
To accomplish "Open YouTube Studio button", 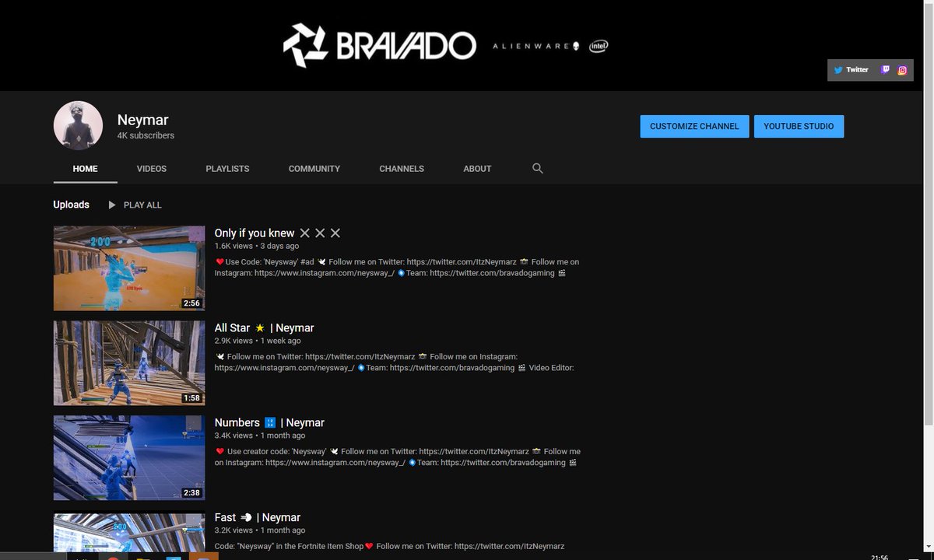I will click(799, 126).
